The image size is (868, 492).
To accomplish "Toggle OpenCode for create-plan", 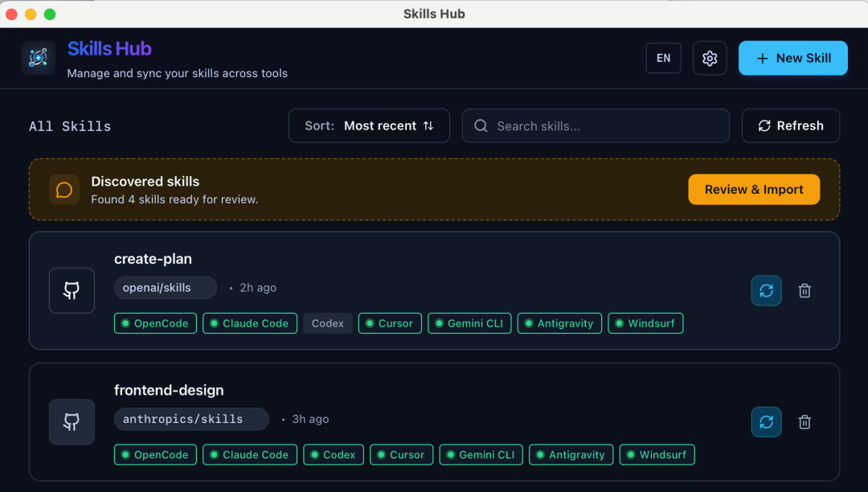I will pyautogui.click(x=155, y=323).
